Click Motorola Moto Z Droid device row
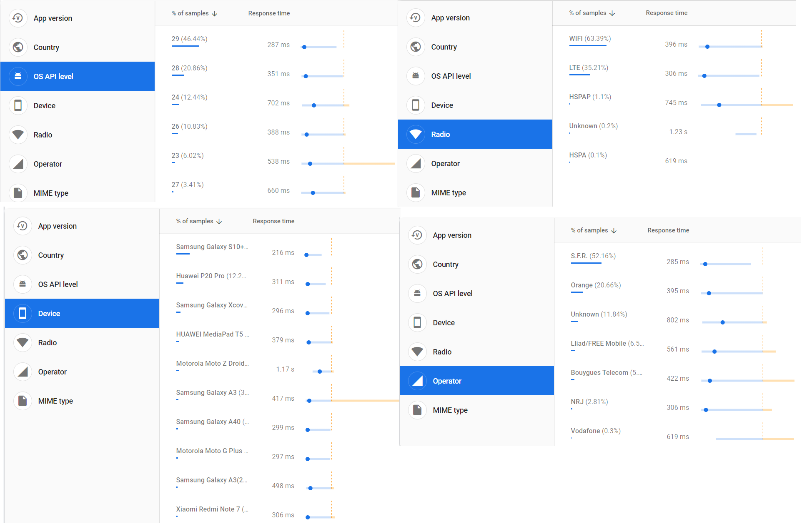The height and width of the screenshot is (529, 812). [x=280, y=365]
